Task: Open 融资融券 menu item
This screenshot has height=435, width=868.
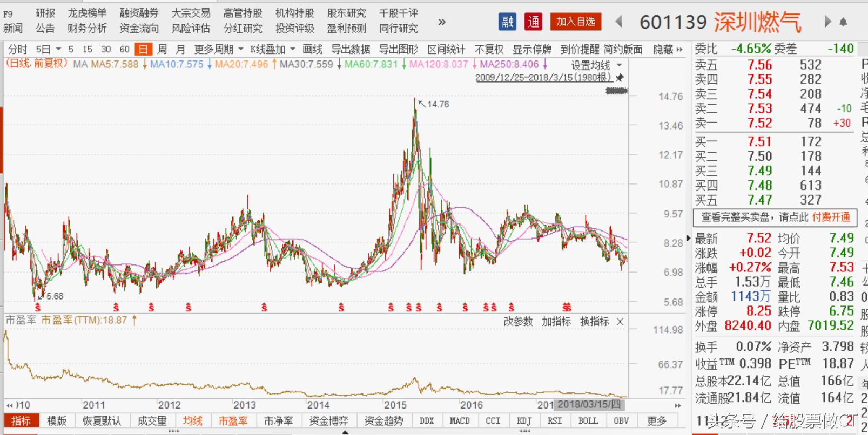Action: [x=139, y=13]
